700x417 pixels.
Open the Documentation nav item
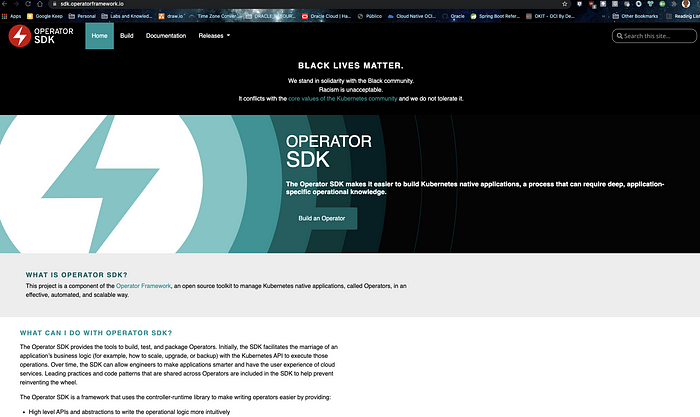(166, 36)
